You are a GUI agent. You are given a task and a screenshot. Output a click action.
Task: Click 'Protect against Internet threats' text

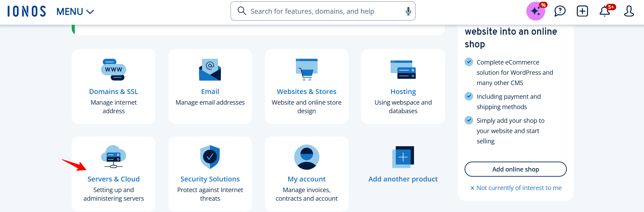pos(210,194)
